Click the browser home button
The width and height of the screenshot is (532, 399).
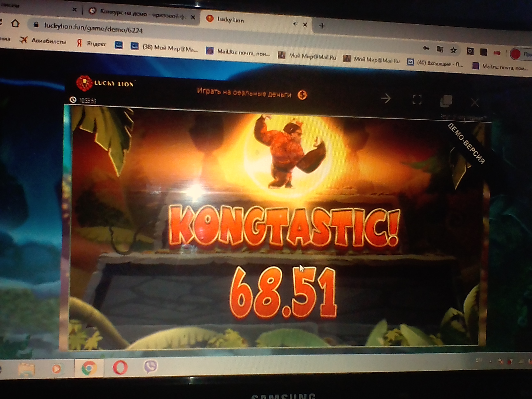[x=15, y=24]
